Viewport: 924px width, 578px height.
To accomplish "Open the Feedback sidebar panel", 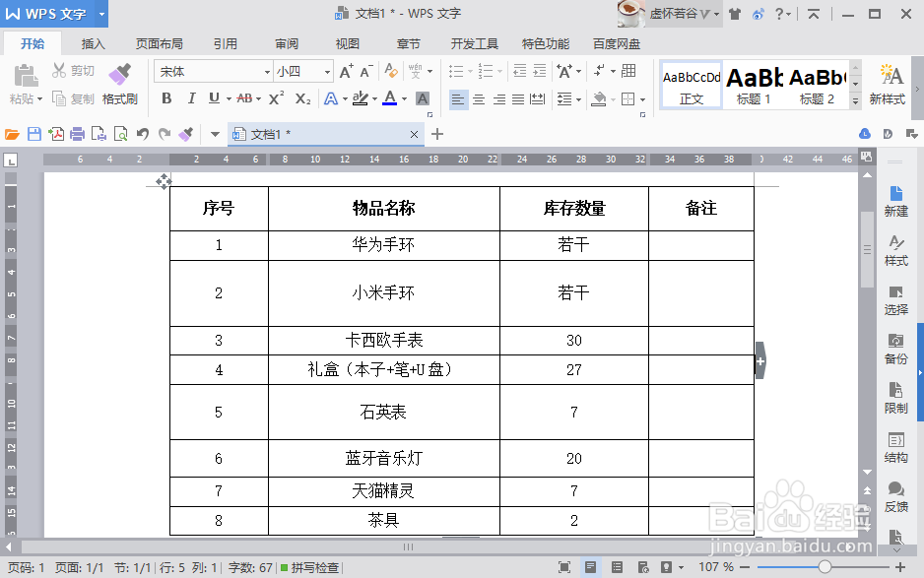I will pos(895,497).
